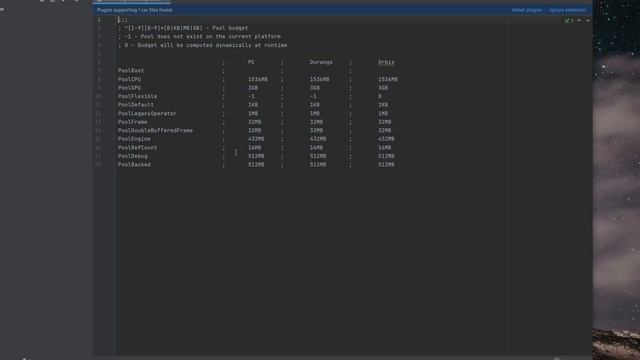This screenshot has width=640, height=360.
Task: Click PoolDefault's 1KB value under Durango
Action: pyautogui.click(x=315, y=105)
